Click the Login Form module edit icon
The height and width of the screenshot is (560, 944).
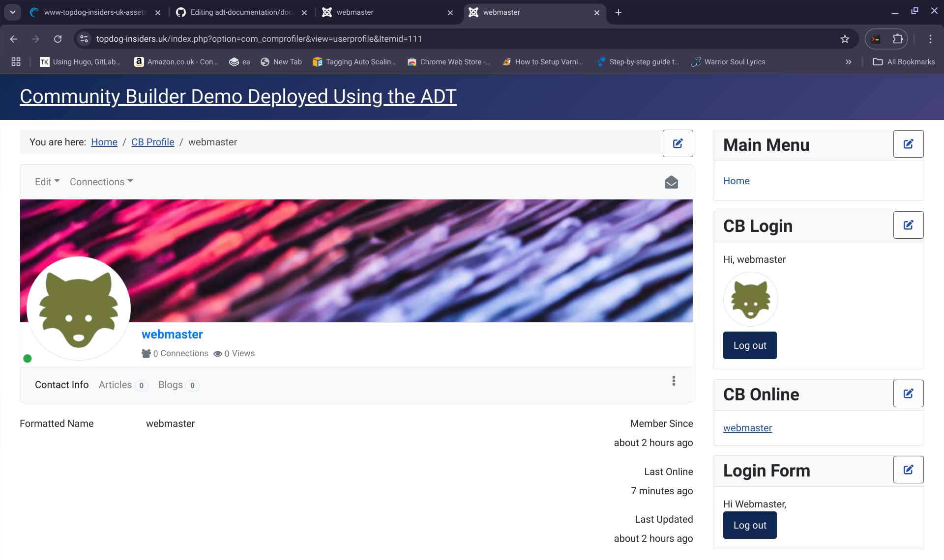pyautogui.click(x=908, y=470)
